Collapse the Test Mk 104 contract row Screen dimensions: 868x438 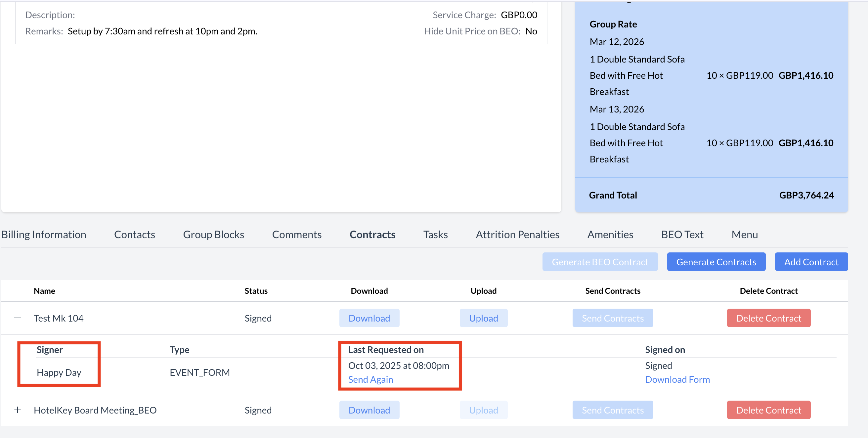(18, 318)
